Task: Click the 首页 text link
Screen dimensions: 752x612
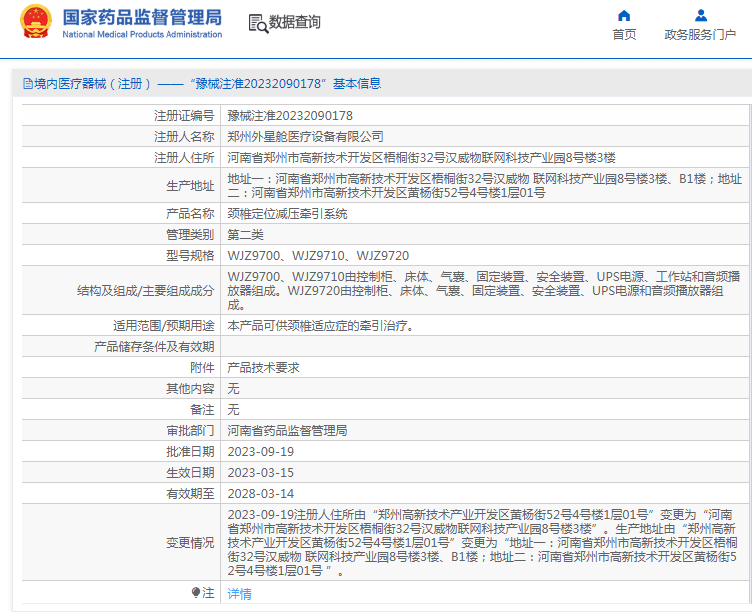Action: [624, 35]
